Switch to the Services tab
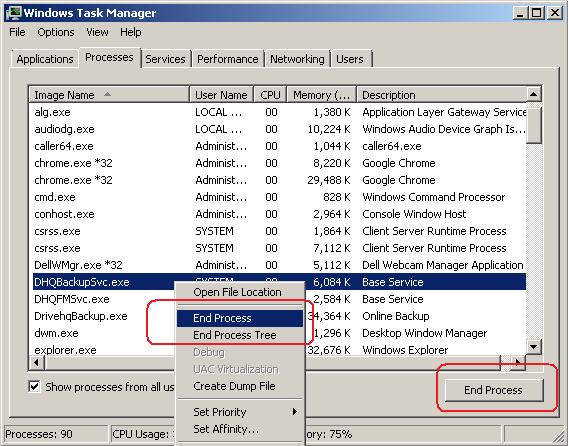Image resolution: width=568 pixels, height=446 pixels. tap(165, 59)
